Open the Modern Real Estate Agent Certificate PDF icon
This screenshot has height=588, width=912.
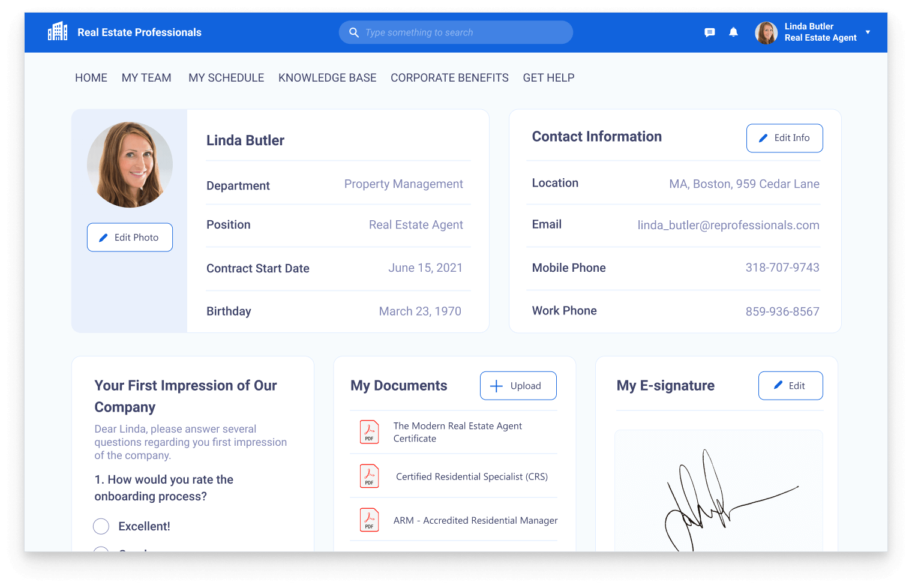369,432
